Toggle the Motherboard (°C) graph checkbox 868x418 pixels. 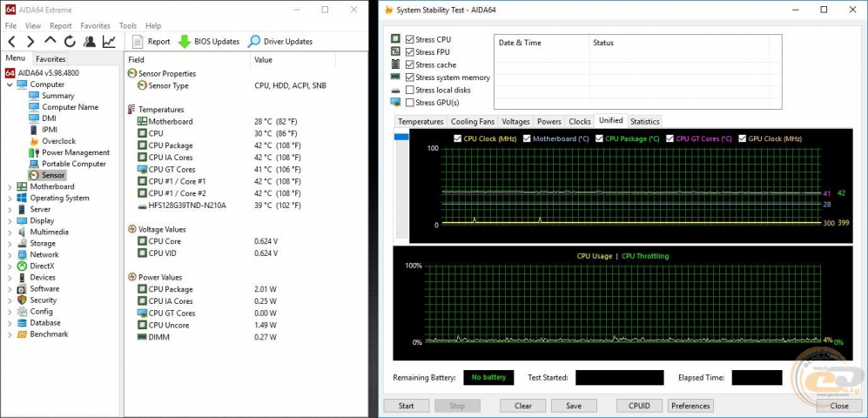527,138
